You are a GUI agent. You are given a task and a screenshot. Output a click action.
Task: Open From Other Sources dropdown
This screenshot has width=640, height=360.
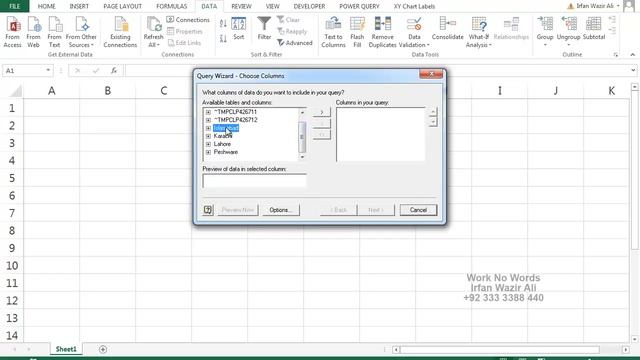(x=81, y=32)
